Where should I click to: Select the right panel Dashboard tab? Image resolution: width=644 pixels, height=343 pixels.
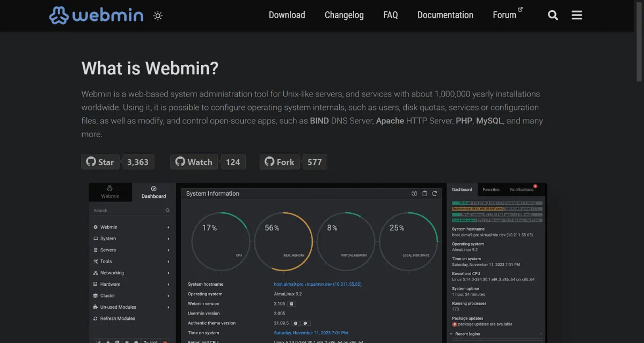point(462,190)
